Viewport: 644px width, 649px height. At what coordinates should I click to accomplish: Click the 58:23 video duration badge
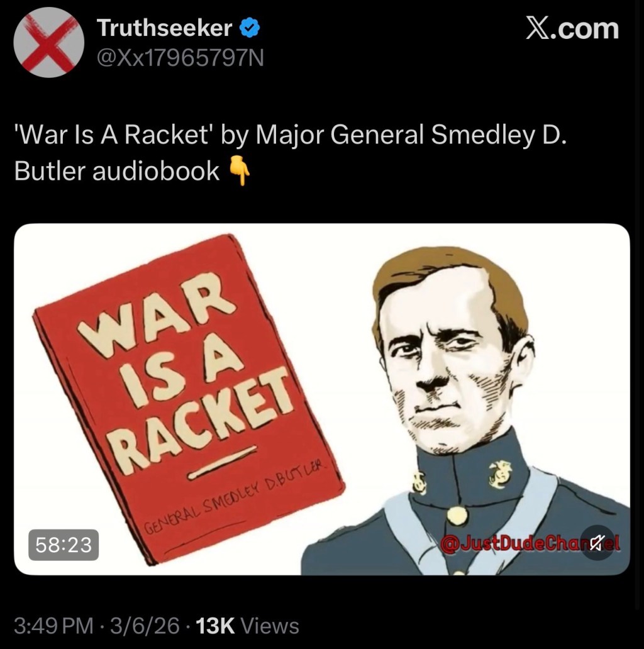point(64,545)
